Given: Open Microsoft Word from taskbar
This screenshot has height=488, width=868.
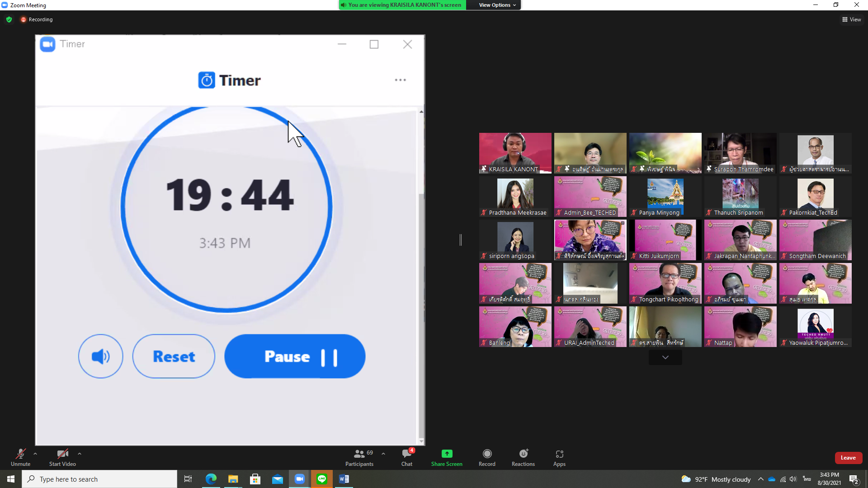Looking at the screenshot, I should (x=344, y=479).
